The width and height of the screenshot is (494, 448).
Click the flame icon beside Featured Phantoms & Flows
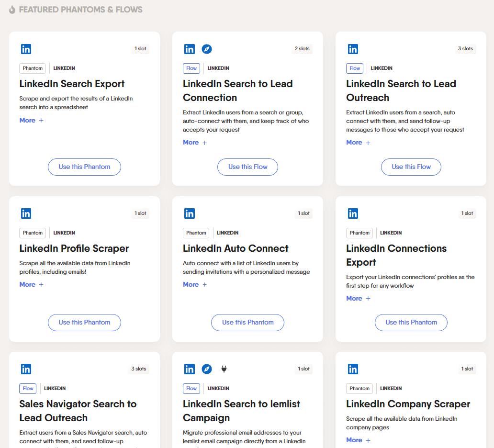[x=12, y=10]
